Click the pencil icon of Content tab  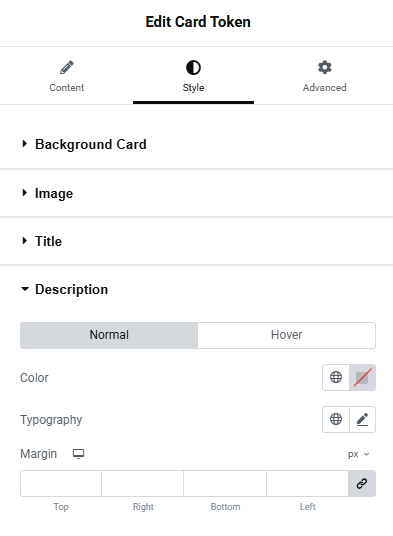67,67
